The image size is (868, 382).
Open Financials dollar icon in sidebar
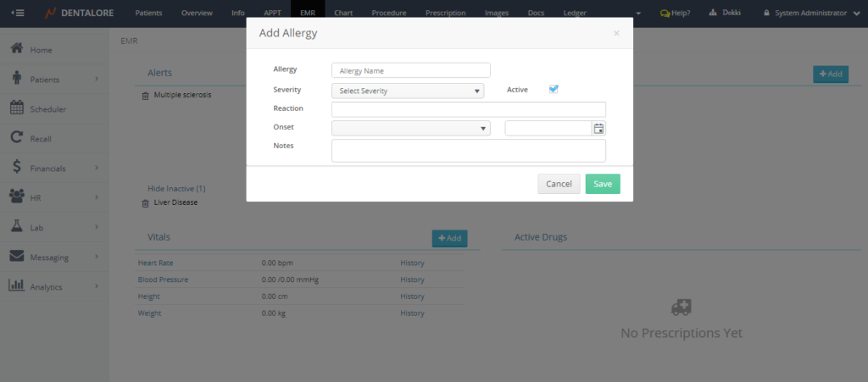click(16, 168)
